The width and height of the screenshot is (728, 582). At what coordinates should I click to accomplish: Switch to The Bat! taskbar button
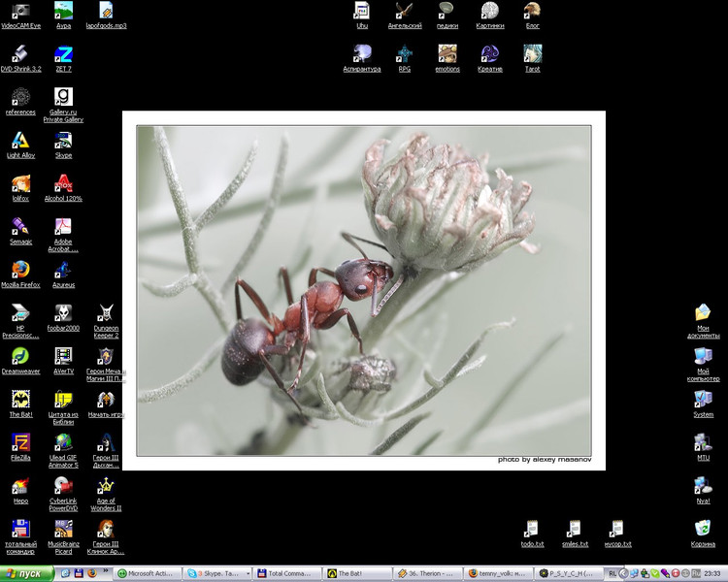(357, 573)
